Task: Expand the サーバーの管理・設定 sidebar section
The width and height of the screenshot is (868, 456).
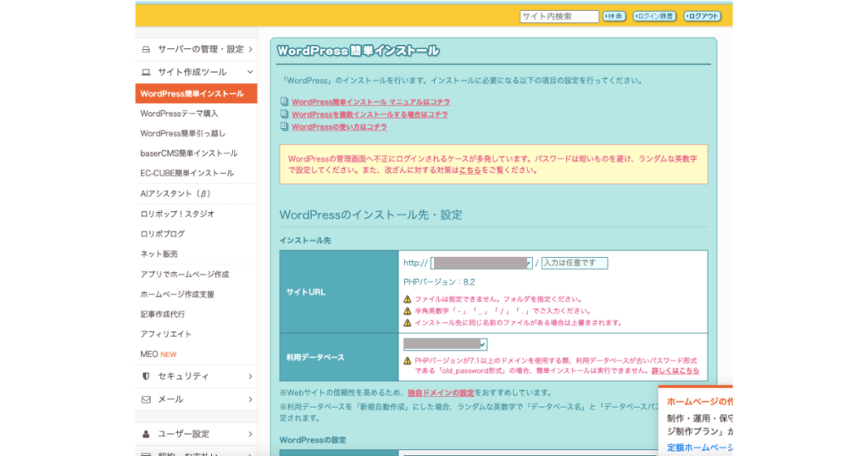Action: [x=251, y=50]
